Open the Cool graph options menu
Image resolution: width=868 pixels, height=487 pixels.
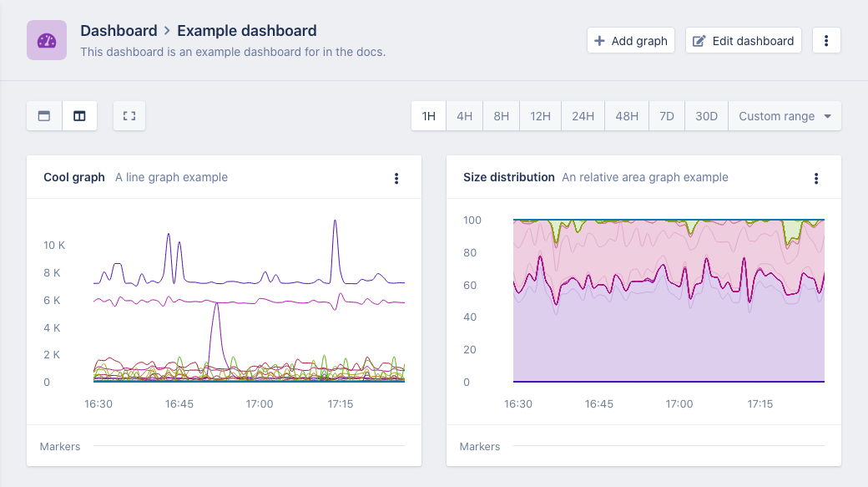[x=396, y=178]
